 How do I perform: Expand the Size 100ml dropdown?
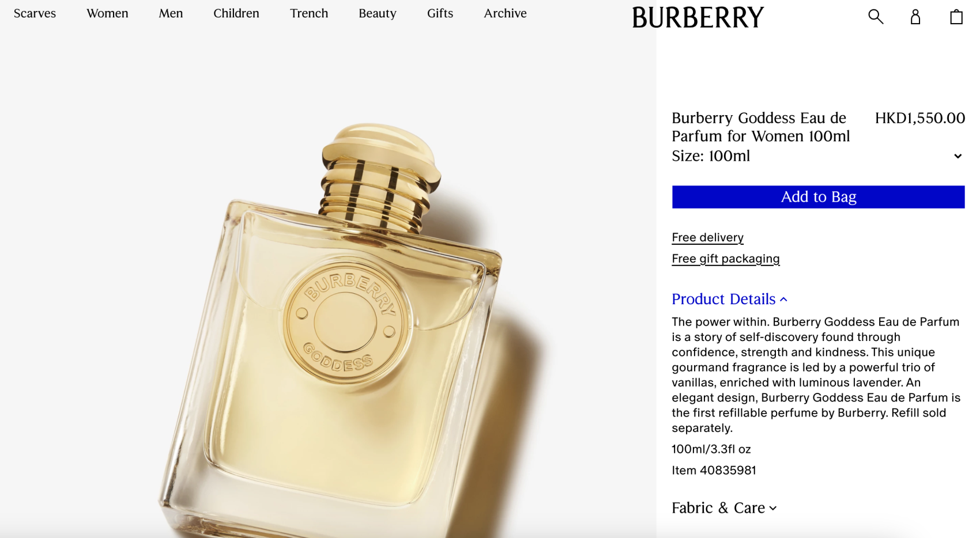coord(818,156)
